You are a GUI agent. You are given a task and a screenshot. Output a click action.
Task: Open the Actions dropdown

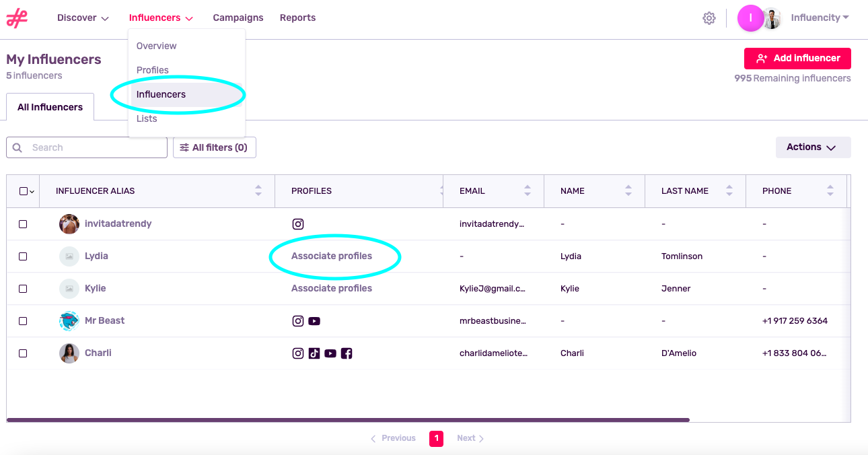click(x=813, y=147)
